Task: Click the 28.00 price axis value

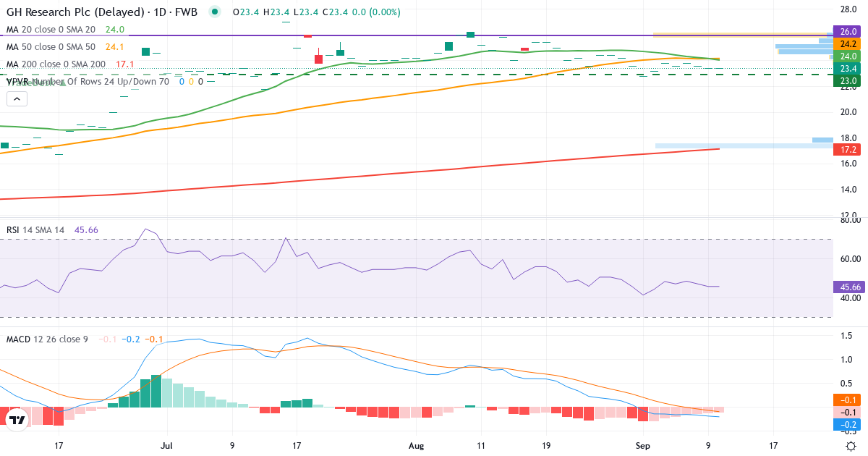Action: [x=848, y=9]
